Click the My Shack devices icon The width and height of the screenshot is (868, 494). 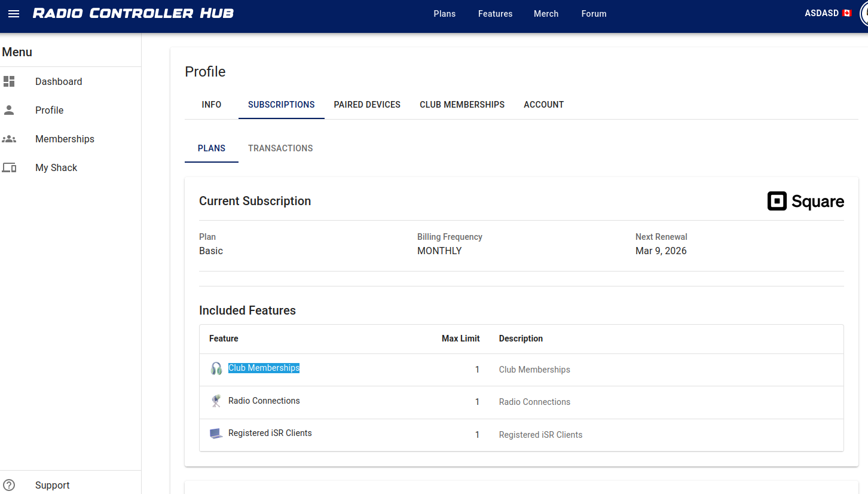tap(9, 167)
